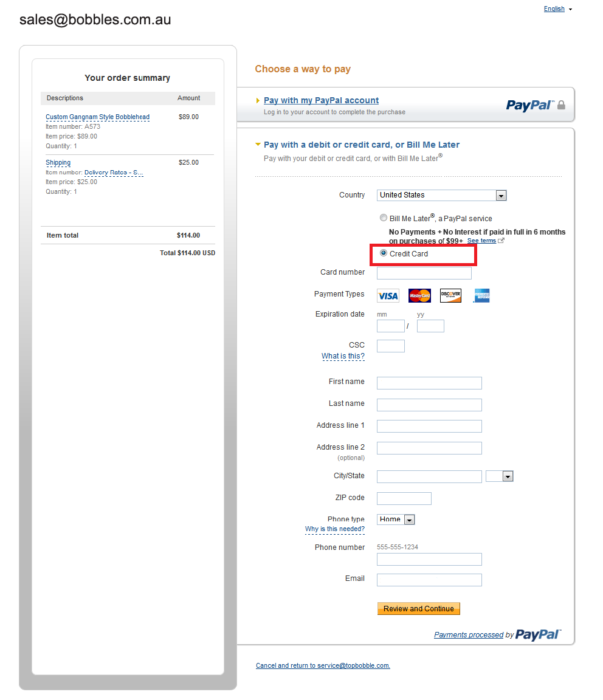
Task: Click inside the Card number field
Action: (x=424, y=272)
